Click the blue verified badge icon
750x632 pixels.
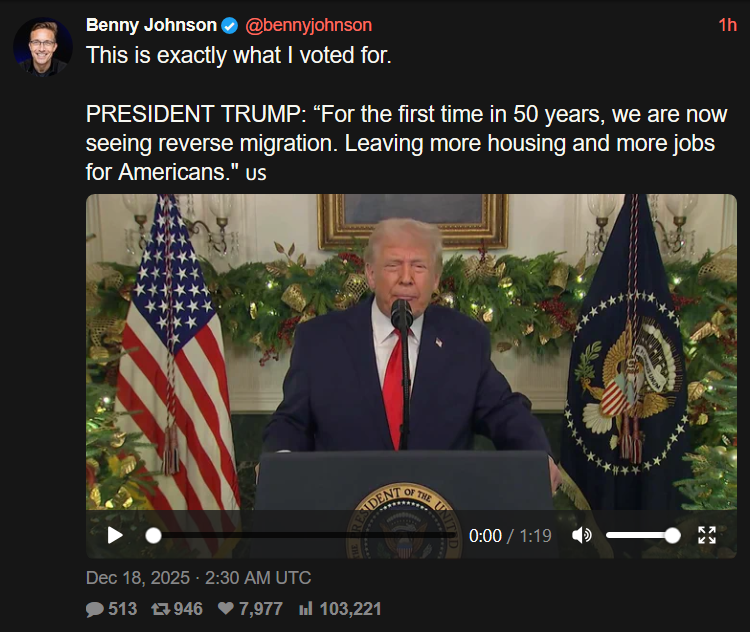coord(229,26)
